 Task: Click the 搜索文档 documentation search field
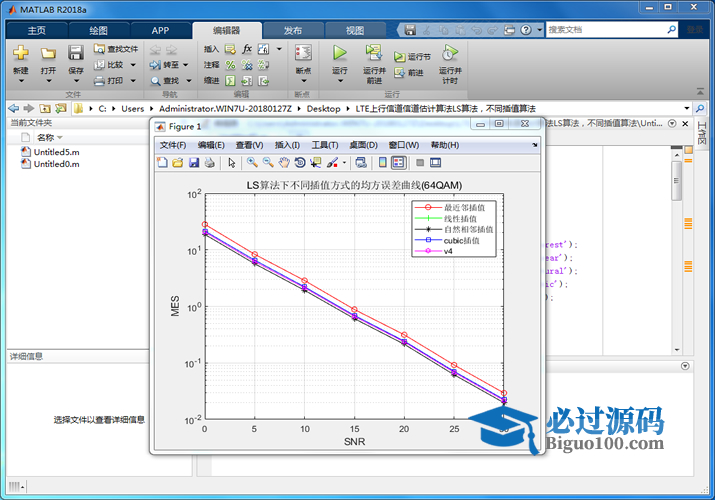coord(606,30)
